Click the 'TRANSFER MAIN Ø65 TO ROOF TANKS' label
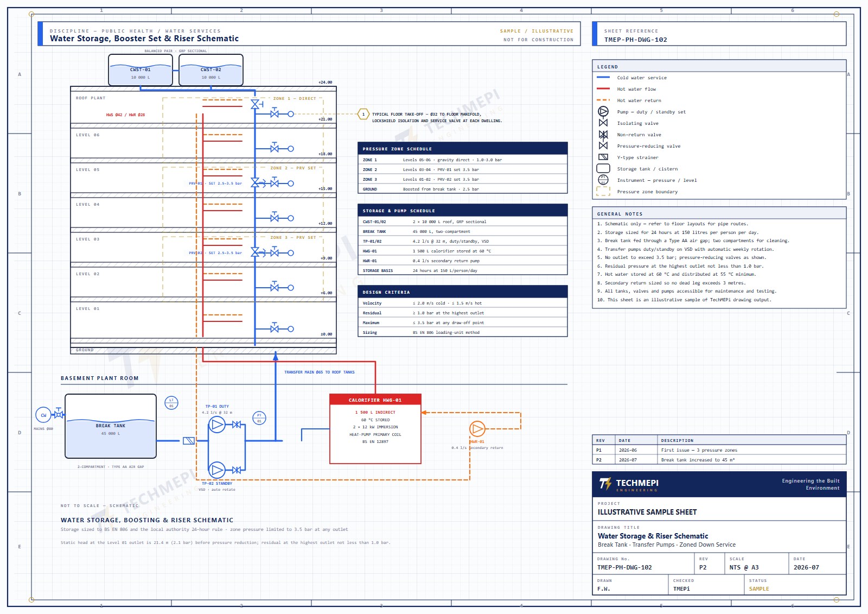 (320, 372)
